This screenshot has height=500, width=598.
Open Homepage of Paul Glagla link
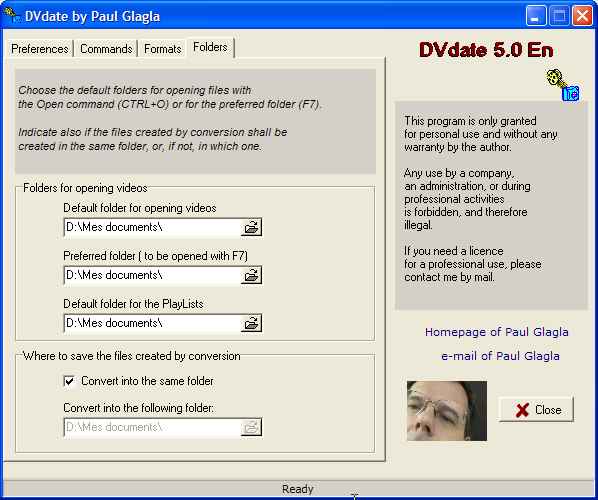pos(497,332)
